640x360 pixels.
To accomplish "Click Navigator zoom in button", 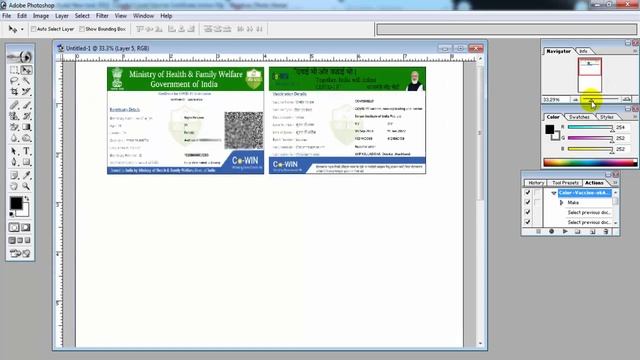I will click(x=627, y=99).
